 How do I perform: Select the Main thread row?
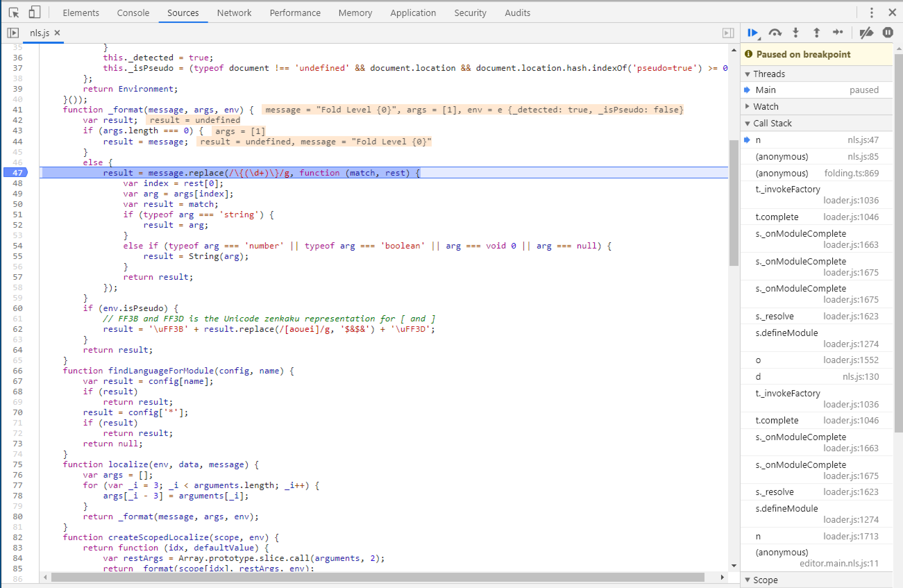coord(816,90)
